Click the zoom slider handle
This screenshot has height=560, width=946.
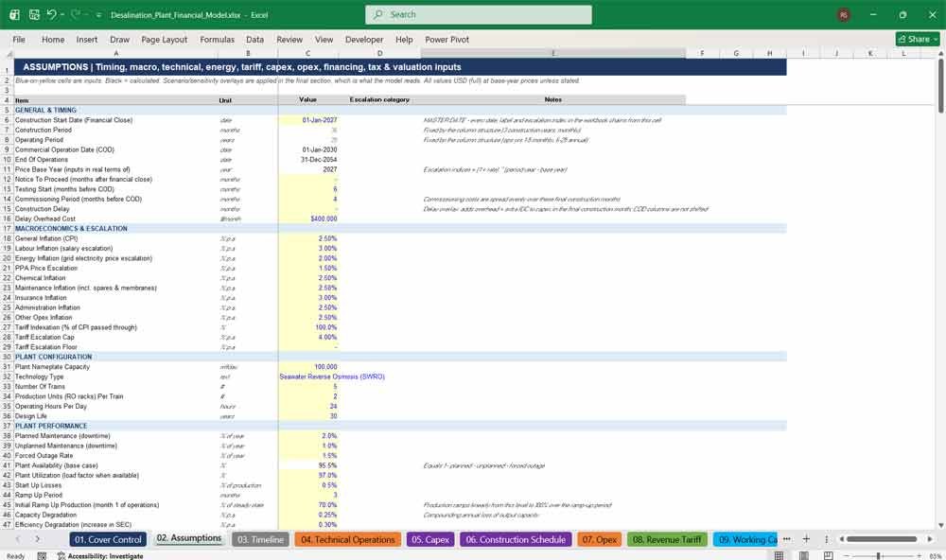click(x=879, y=556)
